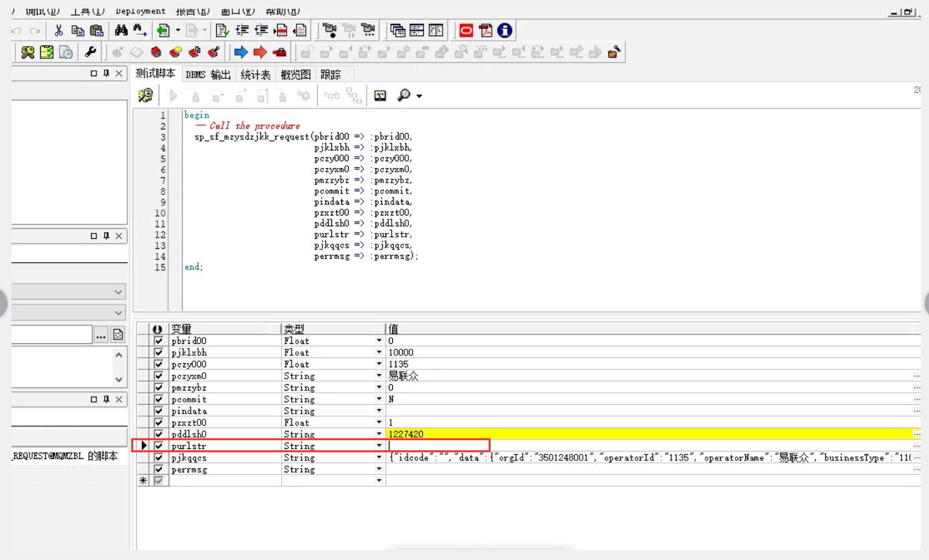Uncheck the pbrid00 variable checkbox
The height and width of the screenshot is (560, 929).
[159, 341]
